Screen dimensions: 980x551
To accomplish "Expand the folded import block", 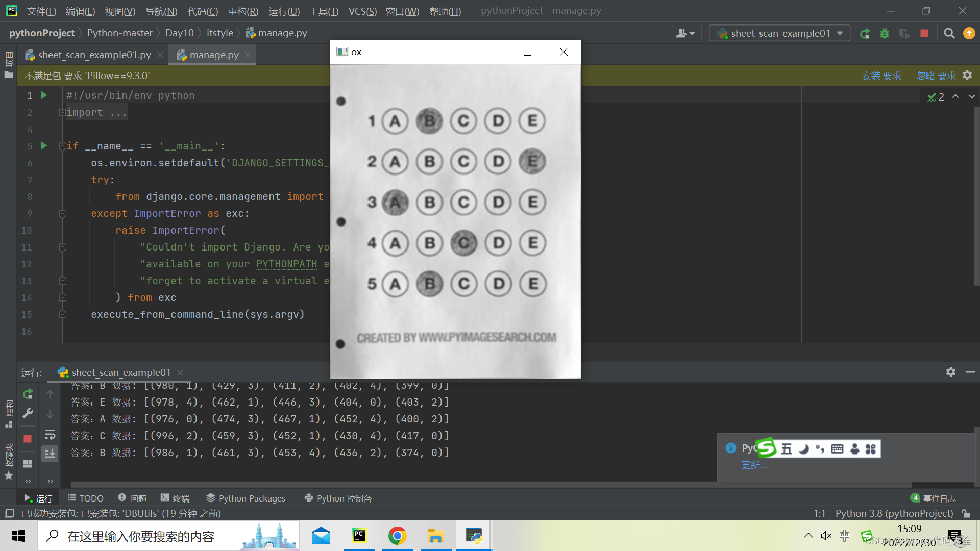I will pyautogui.click(x=62, y=112).
